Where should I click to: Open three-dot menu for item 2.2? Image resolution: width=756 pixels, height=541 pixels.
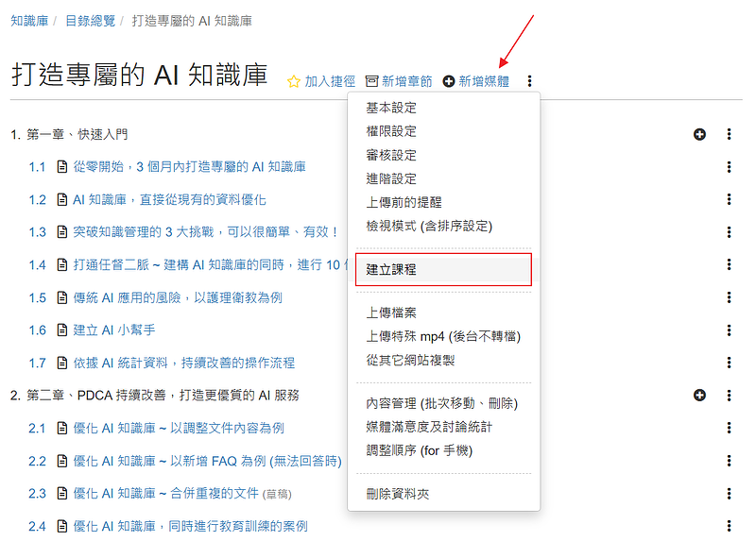coord(729,460)
